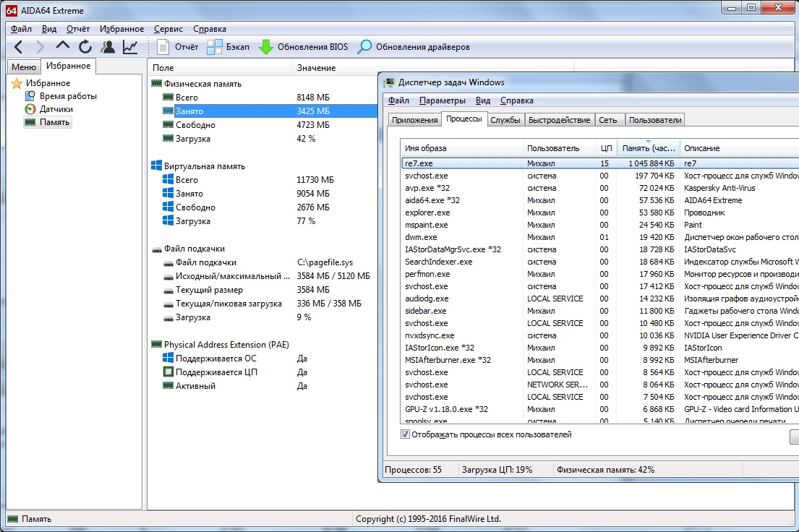Image resolution: width=799 pixels, height=532 pixels.
Task: Select the GPU-Z v1.18.0.exe *32 row
Action: (x=599, y=409)
